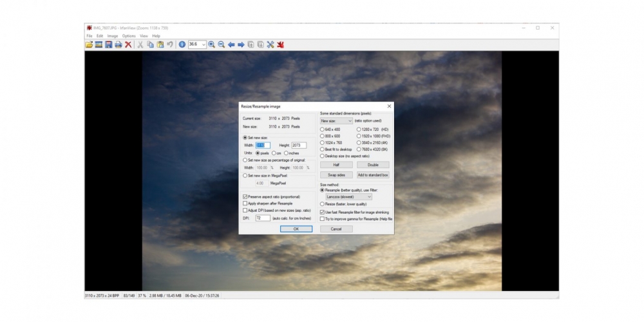Open the blue image information icon
This screenshot has height=322, width=644.
pos(182,44)
